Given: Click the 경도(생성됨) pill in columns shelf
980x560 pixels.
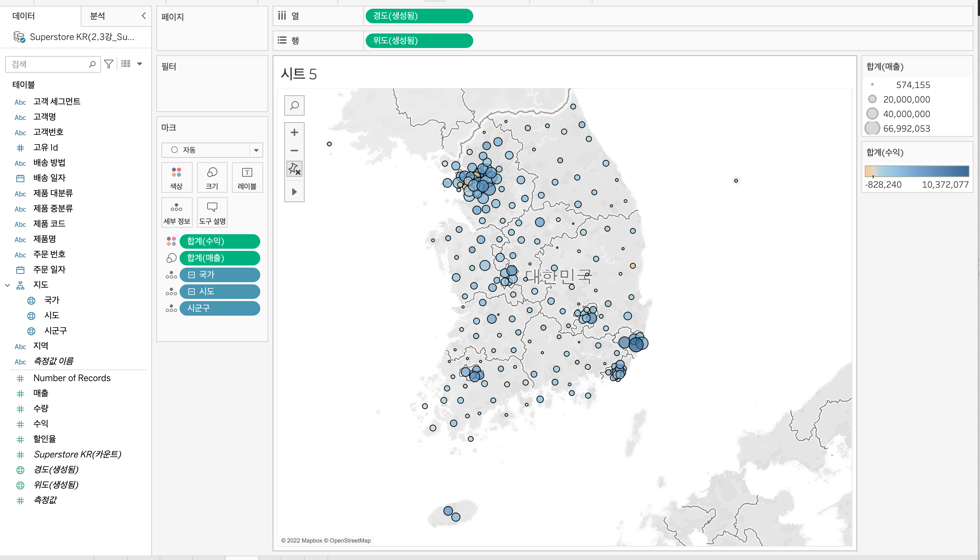Looking at the screenshot, I should point(419,16).
